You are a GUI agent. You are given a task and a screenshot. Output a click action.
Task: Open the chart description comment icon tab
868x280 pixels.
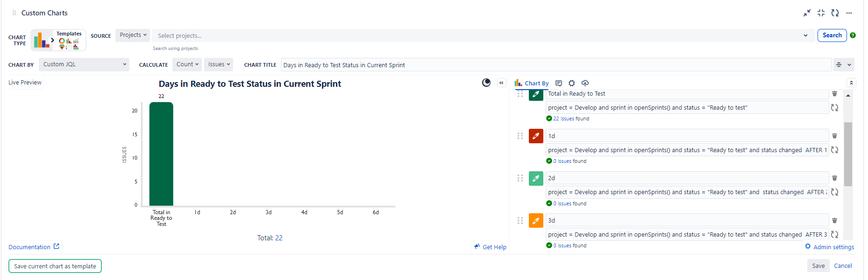pos(558,83)
